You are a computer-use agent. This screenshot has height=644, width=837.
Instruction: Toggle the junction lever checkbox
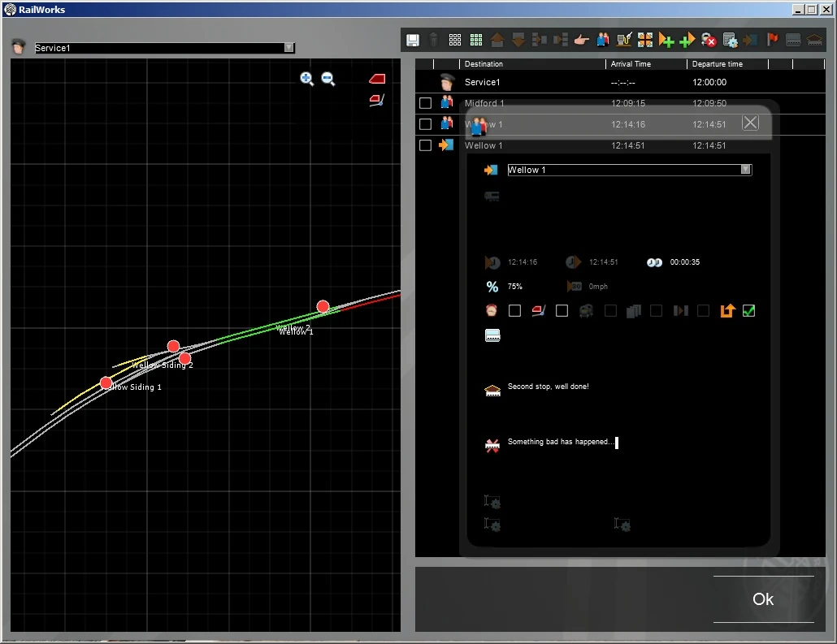coord(562,310)
